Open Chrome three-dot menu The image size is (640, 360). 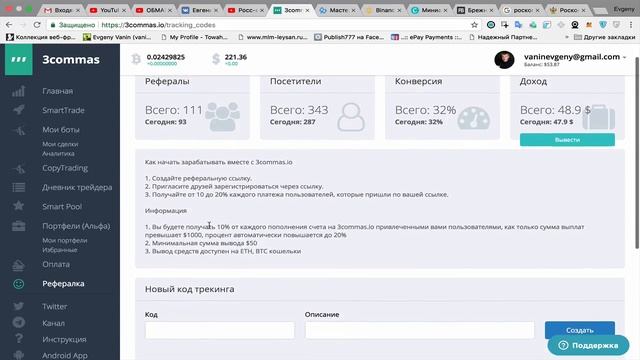pyautogui.click(x=631, y=25)
